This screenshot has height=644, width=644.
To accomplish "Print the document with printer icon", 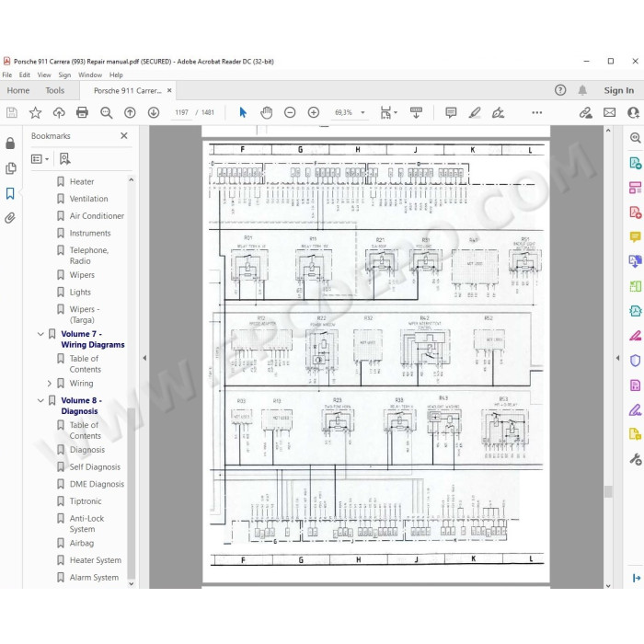I will click(82, 112).
